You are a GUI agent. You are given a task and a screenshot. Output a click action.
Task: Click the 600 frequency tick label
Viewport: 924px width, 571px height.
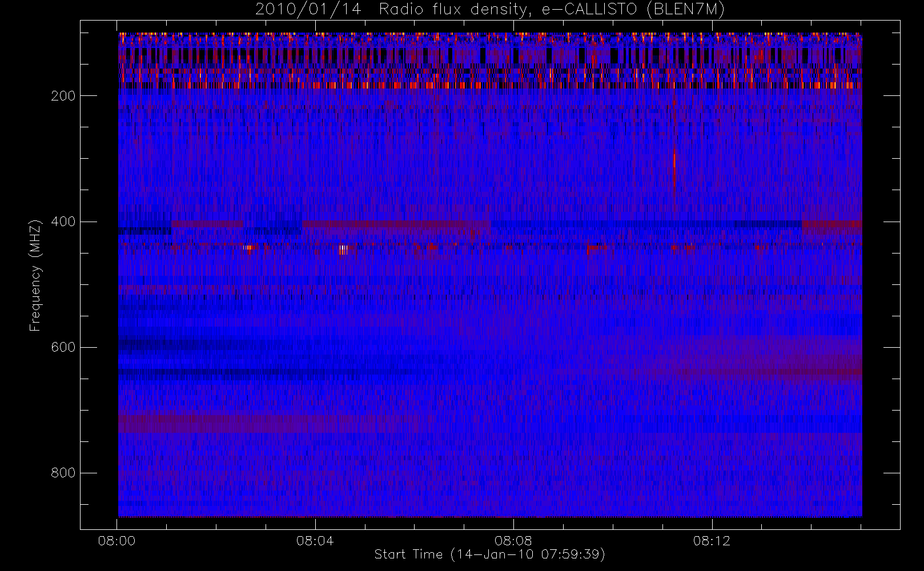click(x=63, y=347)
